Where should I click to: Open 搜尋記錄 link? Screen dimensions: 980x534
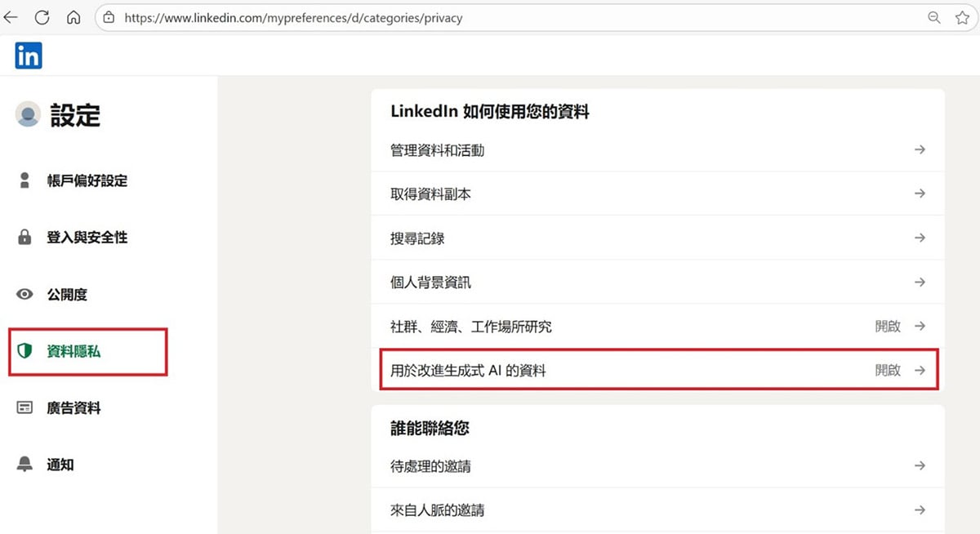pyautogui.click(x=417, y=238)
